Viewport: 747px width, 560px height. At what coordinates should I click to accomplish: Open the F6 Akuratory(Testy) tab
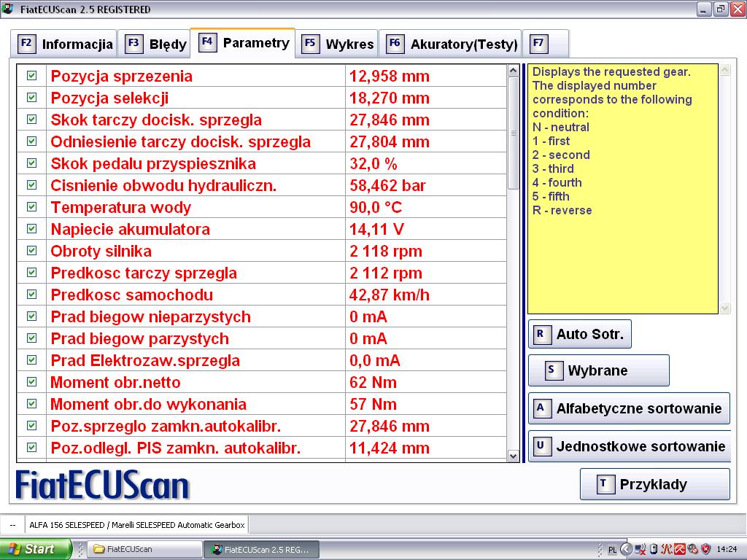click(450, 44)
